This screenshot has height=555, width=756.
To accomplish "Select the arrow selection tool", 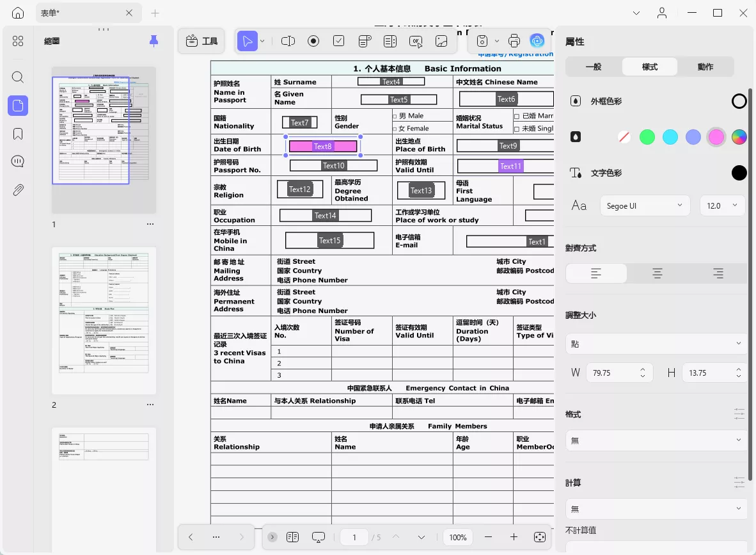I will coord(248,41).
